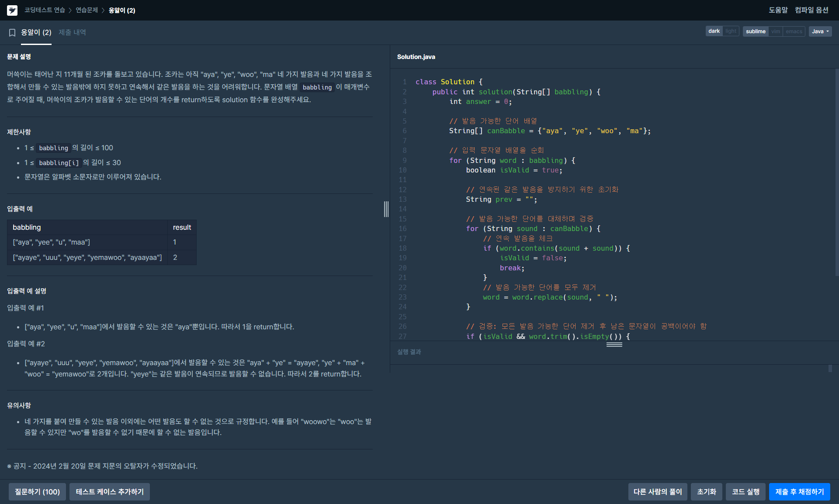Viewport: 839px width, 504px height.
Task: Click the vertical panel splitter handle
Action: coord(386,209)
